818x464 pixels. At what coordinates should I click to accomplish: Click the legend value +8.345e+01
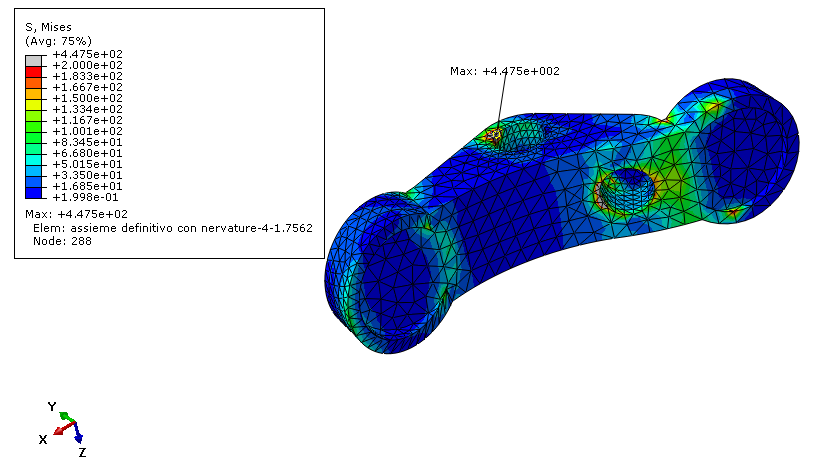87,142
